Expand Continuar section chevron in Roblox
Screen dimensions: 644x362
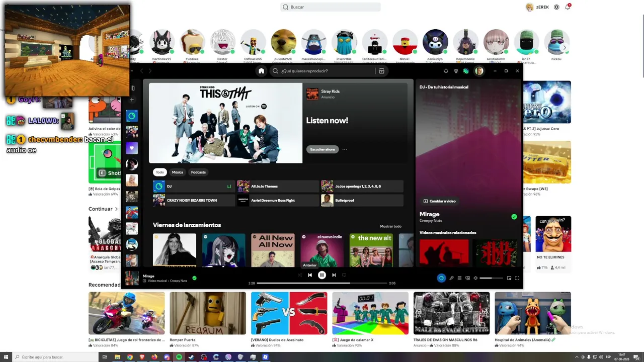(x=116, y=209)
